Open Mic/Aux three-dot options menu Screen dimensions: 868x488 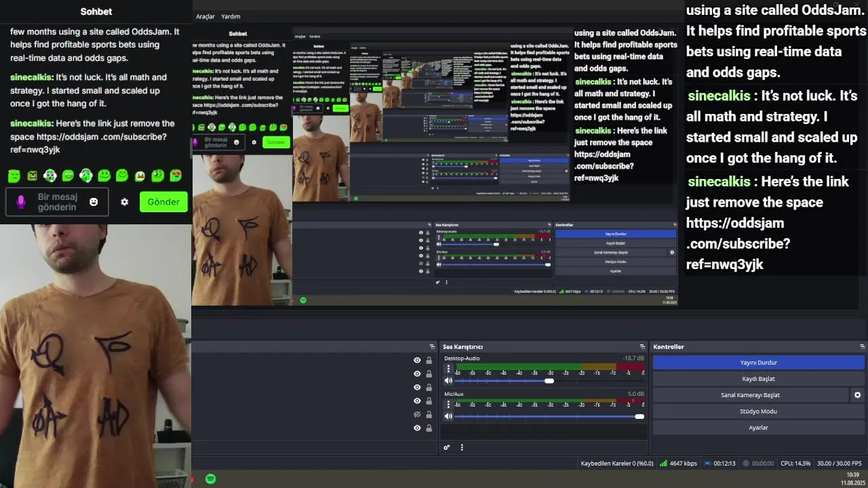pyautogui.click(x=448, y=405)
